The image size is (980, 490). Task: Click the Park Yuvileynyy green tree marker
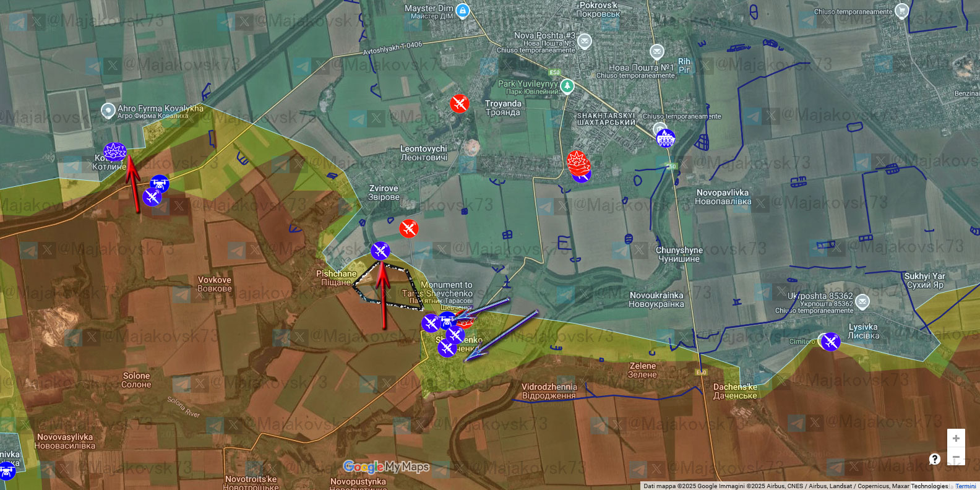click(567, 86)
